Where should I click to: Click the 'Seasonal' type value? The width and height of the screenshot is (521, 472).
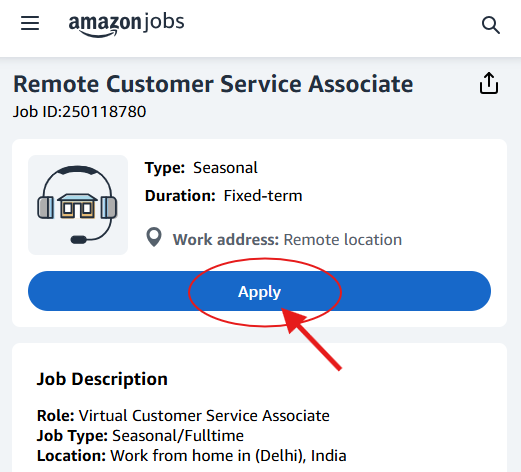pyautogui.click(x=225, y=168)
